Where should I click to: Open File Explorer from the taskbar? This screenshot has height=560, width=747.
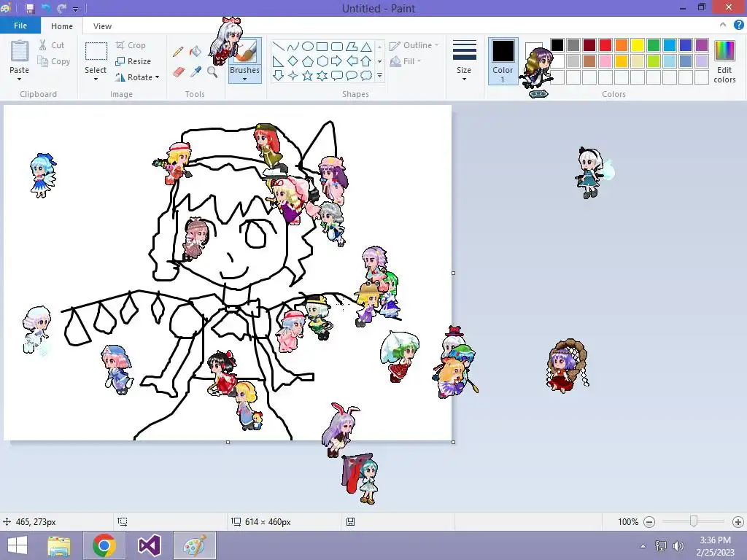coord(58,545)
